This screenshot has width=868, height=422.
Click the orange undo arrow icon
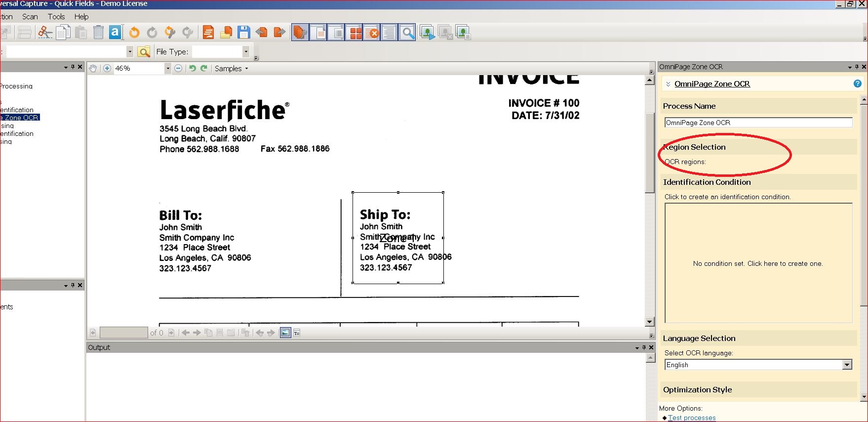tap(134, 33)
